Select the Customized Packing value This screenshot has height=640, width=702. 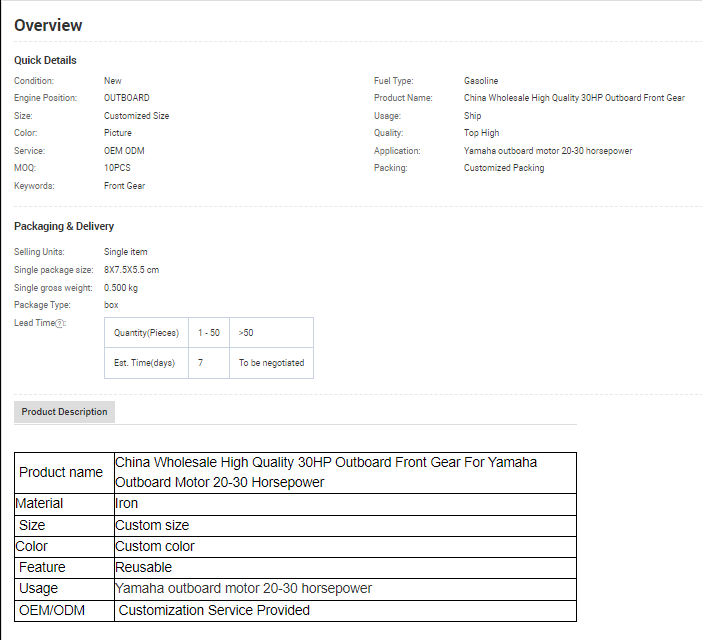coord(504,168)
